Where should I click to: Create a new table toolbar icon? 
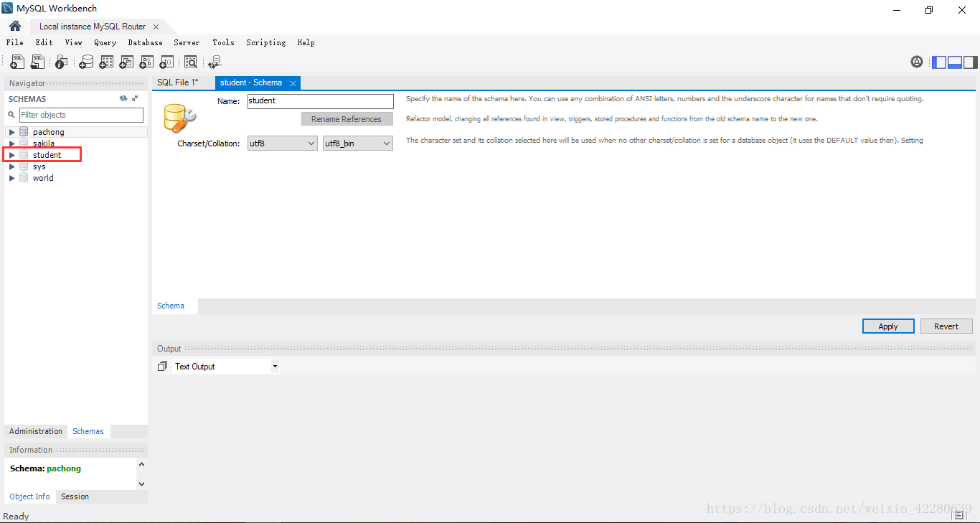click(x=106, y=62)
